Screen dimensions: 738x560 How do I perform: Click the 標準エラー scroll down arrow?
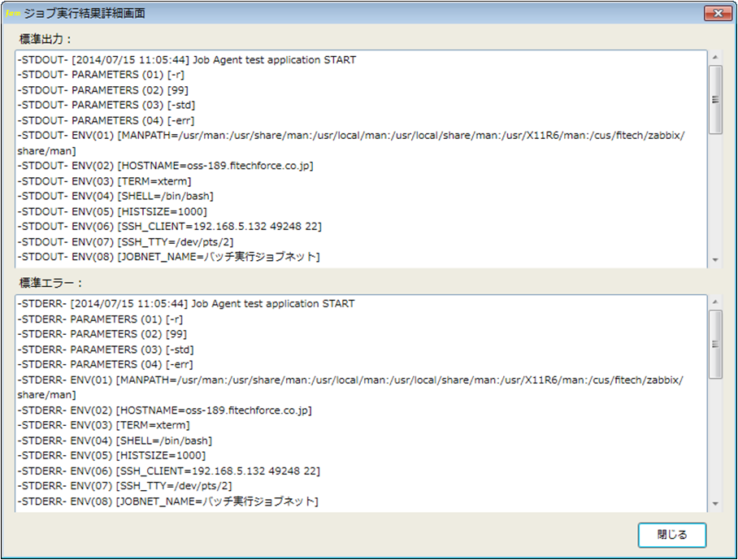tap(715, 504)
